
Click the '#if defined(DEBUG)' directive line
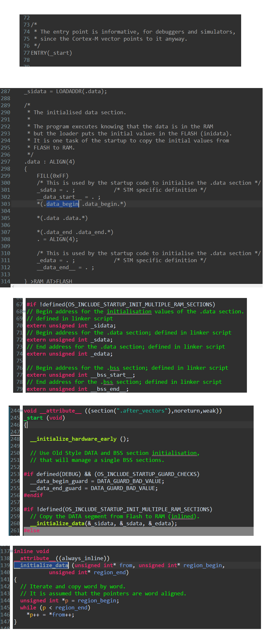[112, 474]
